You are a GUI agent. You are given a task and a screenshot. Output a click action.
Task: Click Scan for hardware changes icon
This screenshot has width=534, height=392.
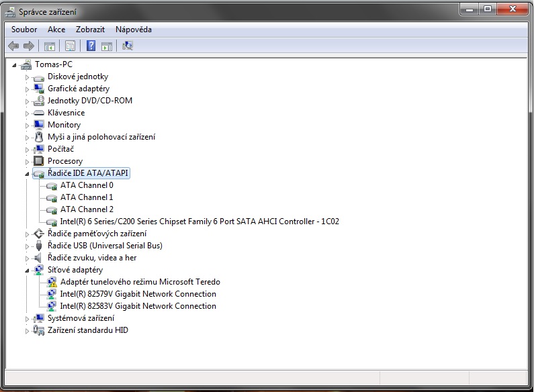(128, 46)
